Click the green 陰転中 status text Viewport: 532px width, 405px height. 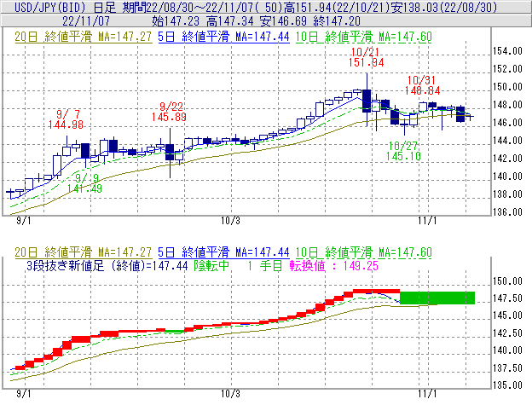pyautogui.click(x=211, y=266)
